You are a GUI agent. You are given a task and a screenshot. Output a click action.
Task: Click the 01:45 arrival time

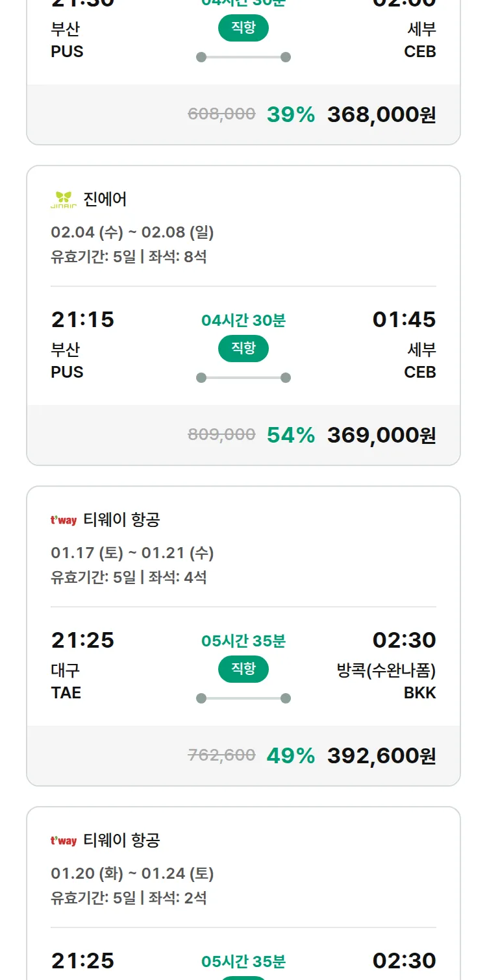point(404,319)
